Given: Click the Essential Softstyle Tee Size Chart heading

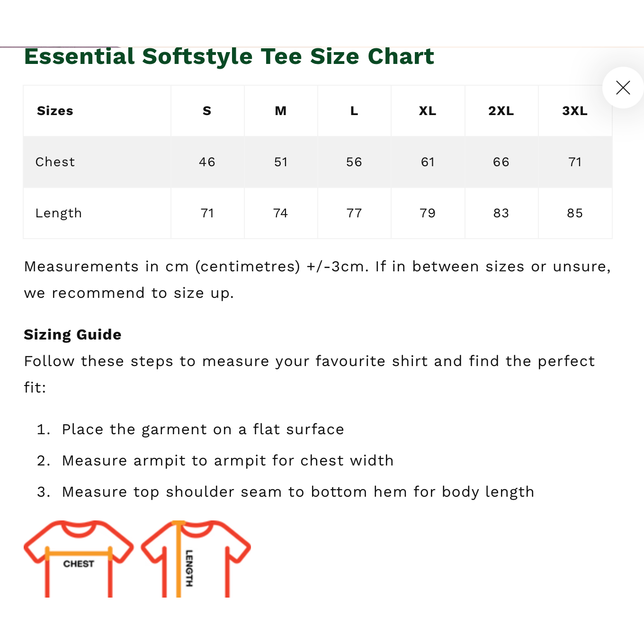Looking at the screenshot, I should tap(229, 57).
